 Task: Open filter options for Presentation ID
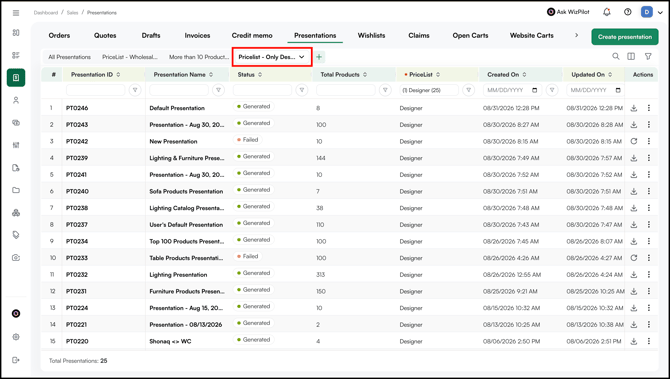point(135,90)
